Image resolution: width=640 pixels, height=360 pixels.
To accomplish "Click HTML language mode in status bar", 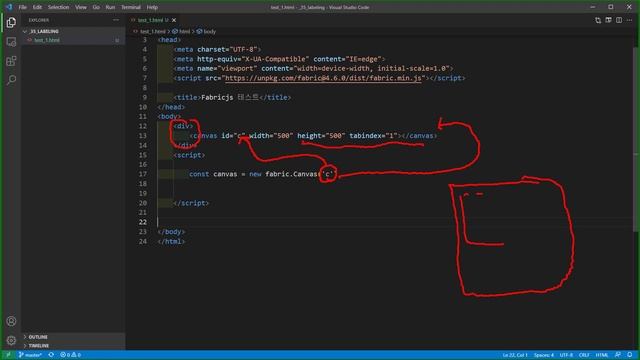I will click(x=602, y=355).
